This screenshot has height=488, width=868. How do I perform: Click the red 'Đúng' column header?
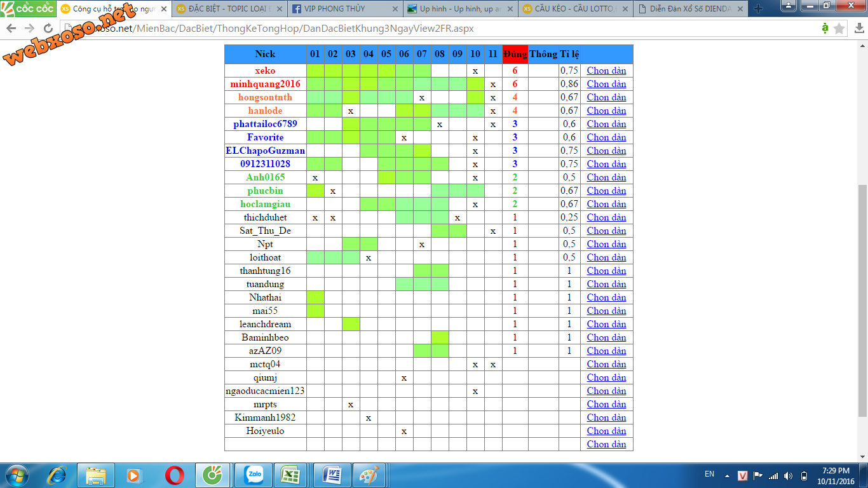[515, 54]
